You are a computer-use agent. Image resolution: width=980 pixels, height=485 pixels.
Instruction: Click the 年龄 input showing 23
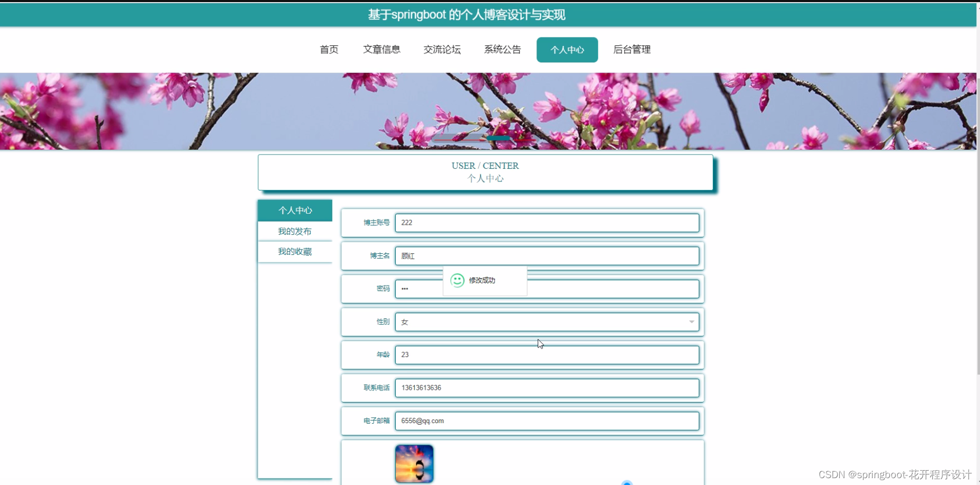pyautogui.click(x=548, y=354)
